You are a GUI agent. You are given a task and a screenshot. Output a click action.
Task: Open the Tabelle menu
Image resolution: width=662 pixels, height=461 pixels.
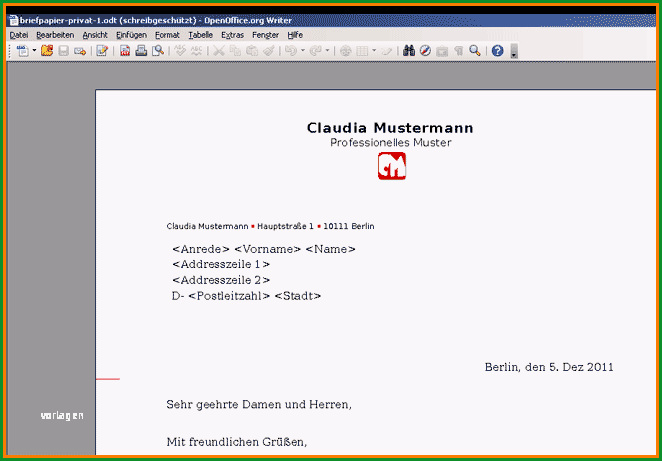tap(201, 35)
